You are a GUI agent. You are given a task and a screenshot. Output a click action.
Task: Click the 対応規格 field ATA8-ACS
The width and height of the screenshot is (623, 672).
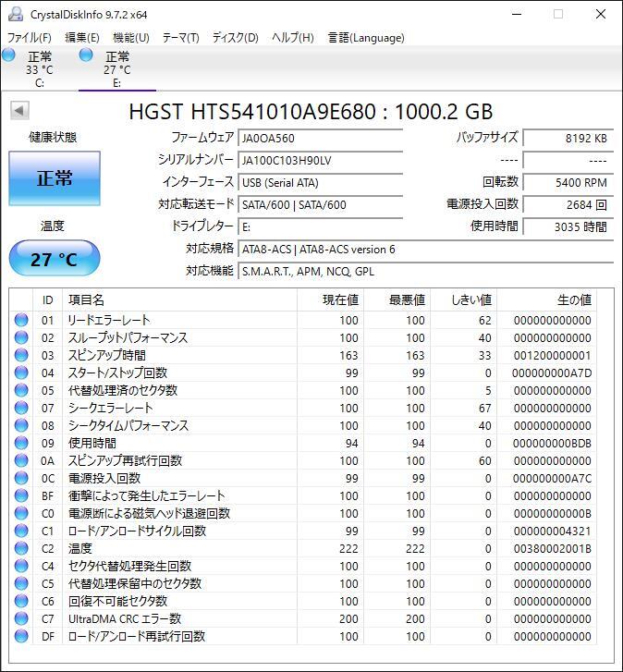coord(425,249)
